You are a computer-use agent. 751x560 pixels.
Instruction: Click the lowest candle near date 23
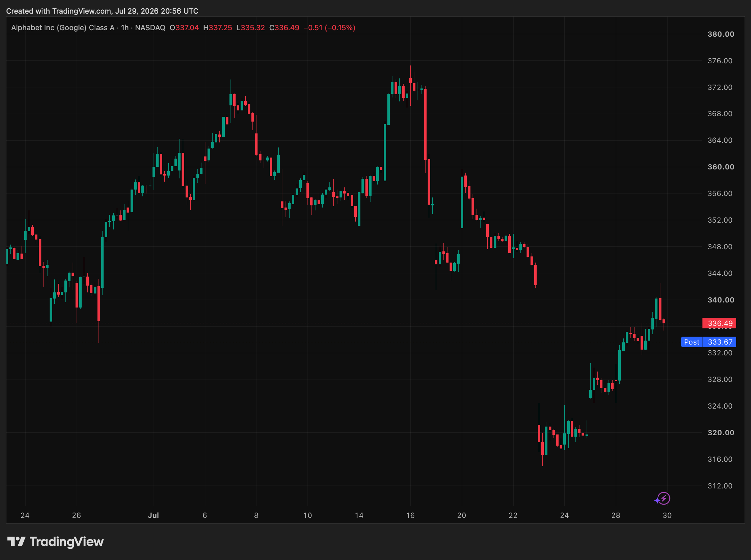[542, 454]
